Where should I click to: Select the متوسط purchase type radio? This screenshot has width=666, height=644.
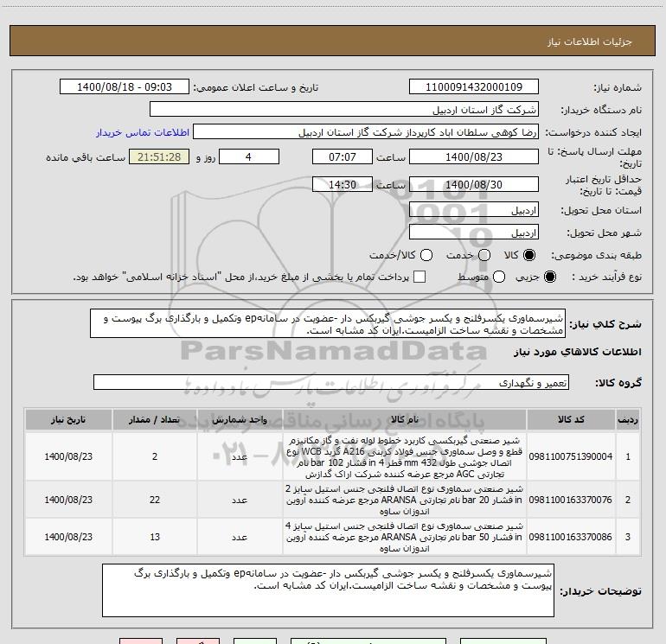click(x=499, y=277)
